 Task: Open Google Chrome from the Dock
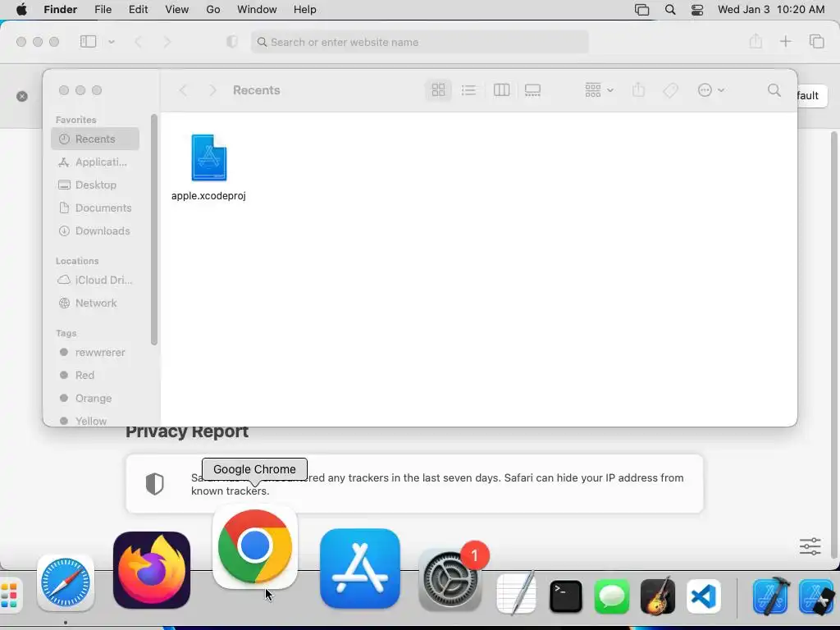pyautogui.click(x=255, y=546)
